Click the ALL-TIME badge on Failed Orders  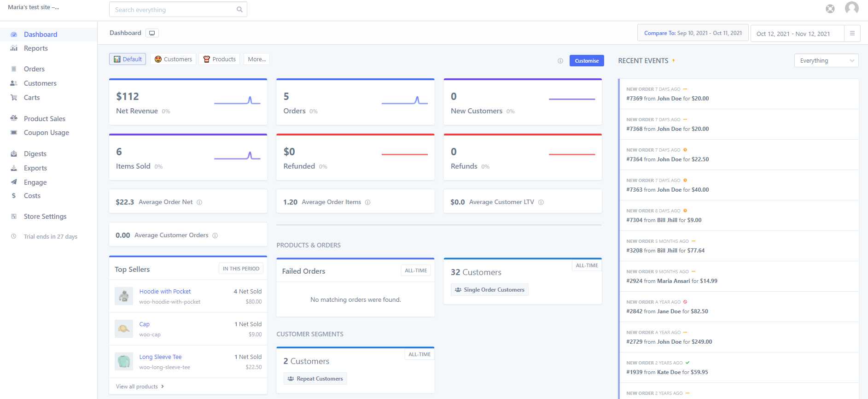pyautogui.click(x=416, y=270)
